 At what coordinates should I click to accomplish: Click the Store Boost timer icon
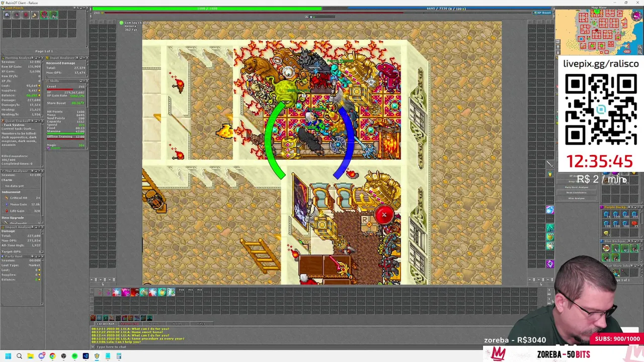tap(83, 103)
